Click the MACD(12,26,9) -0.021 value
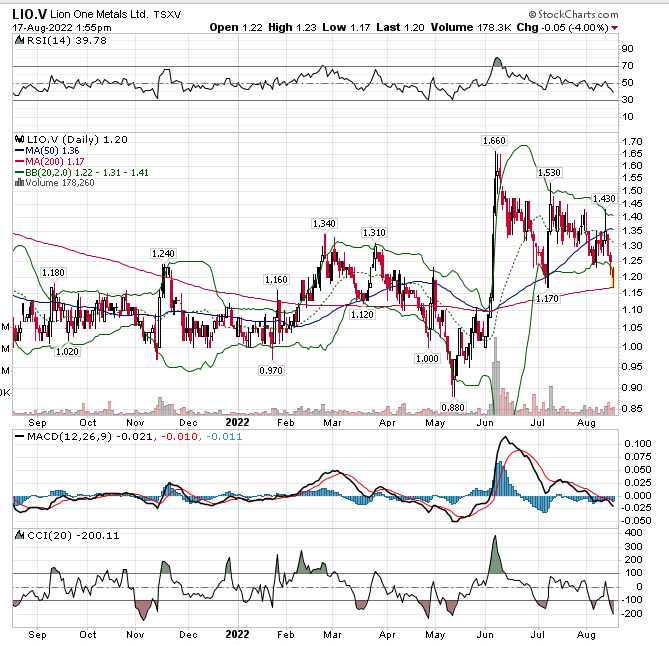 [x=90, y=436]
